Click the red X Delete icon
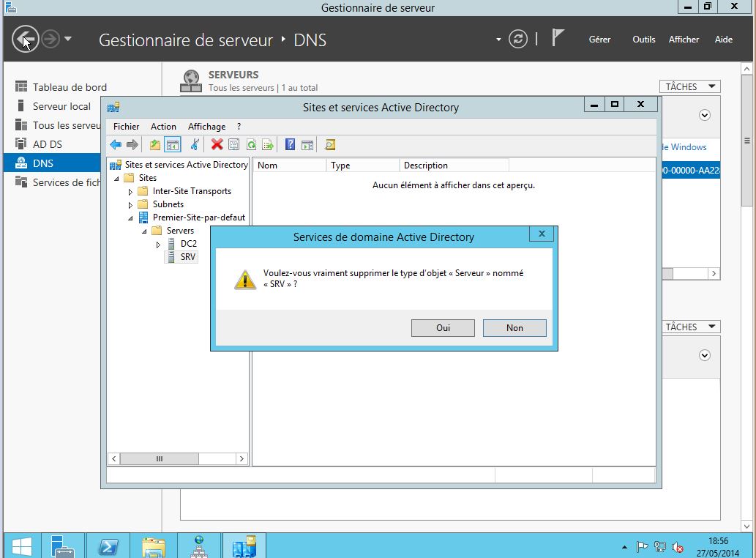Image resolution: width=756 pixels, height=558 pixels. (217, 145)
